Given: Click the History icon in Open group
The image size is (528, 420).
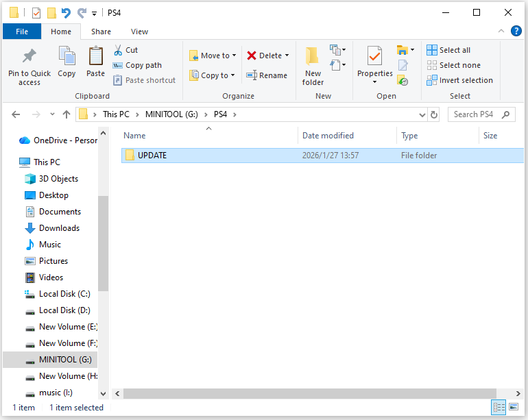Looking at the screenshot, I should [403, 80].
